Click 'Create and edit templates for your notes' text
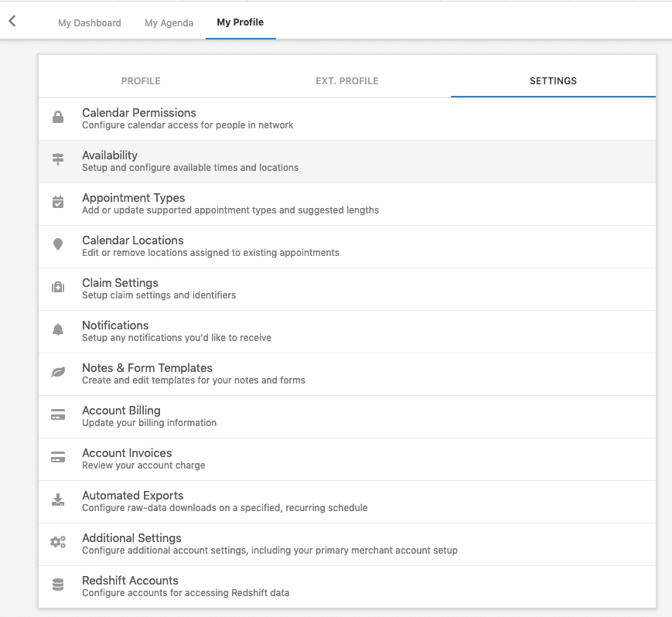 pyautogui.click(x=194, y=380)
